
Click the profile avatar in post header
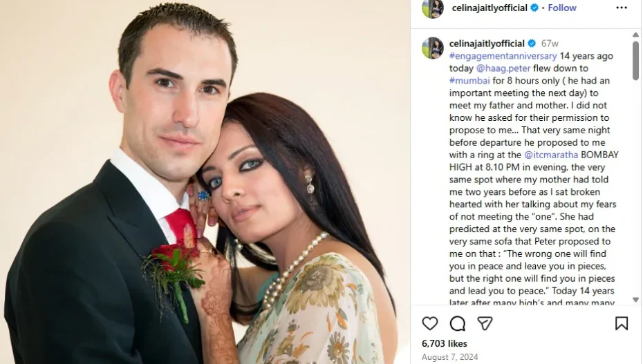(433, 8)
